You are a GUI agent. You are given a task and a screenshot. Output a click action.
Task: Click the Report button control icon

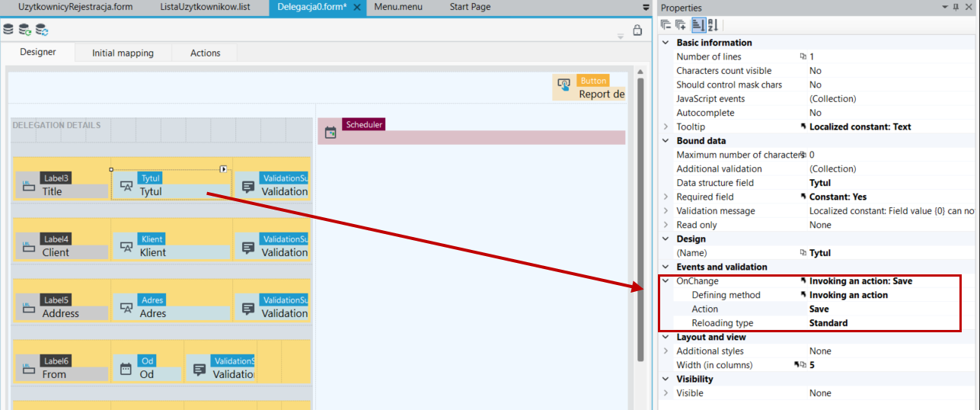pyautogui.click(x=564, y=85)
